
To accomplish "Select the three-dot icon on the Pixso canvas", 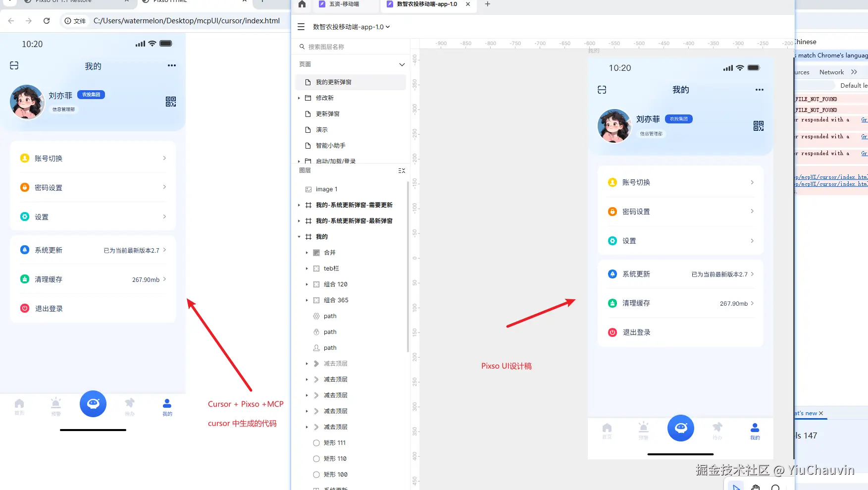I will (x=760, y=90).
